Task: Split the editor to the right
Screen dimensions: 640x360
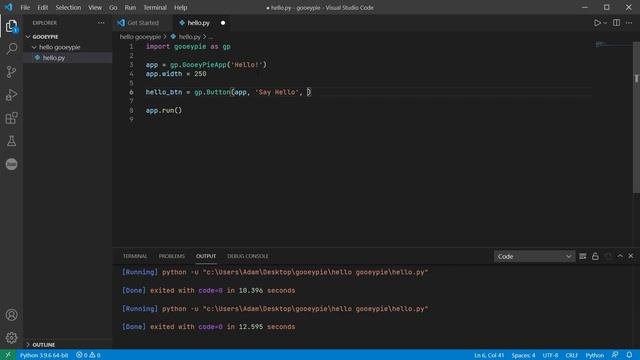Action: tap(616, 23)
